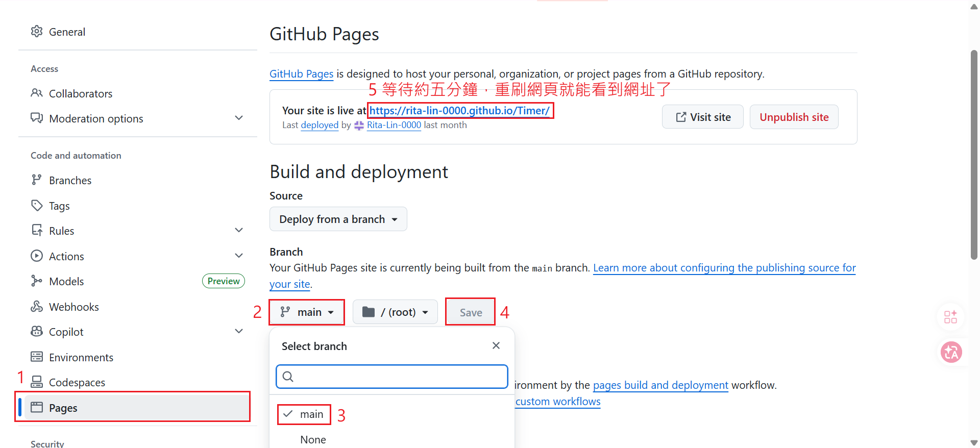Click the floating apps grid icon

coord(950,317)
